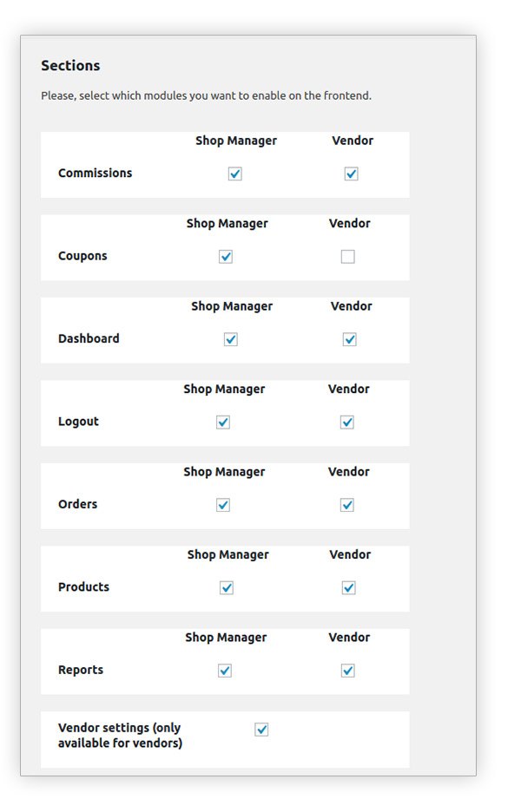Screen dimensions: 521x812
Task: Uncheck Shop Manager checkbox for Dashboard
Action: click(230, 338)
